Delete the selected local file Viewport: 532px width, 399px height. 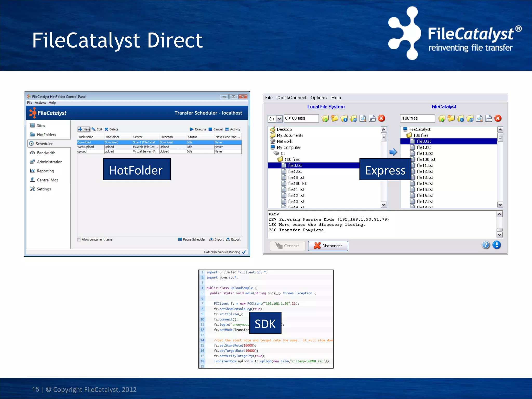(381, 118)
